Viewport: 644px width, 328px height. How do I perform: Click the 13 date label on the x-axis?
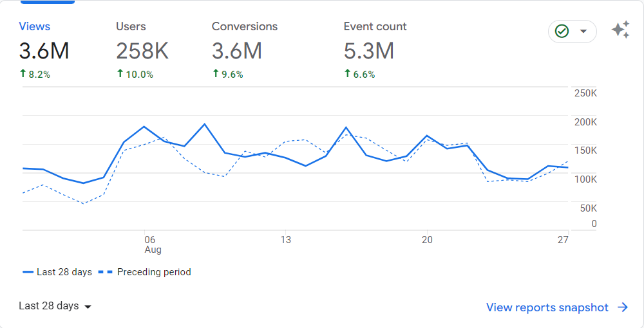(x=285, y=240)
